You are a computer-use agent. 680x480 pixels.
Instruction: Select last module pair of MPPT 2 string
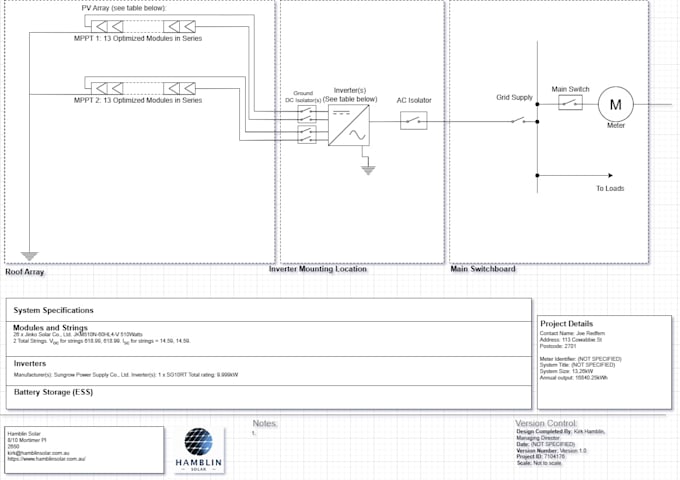coord(179,88)
